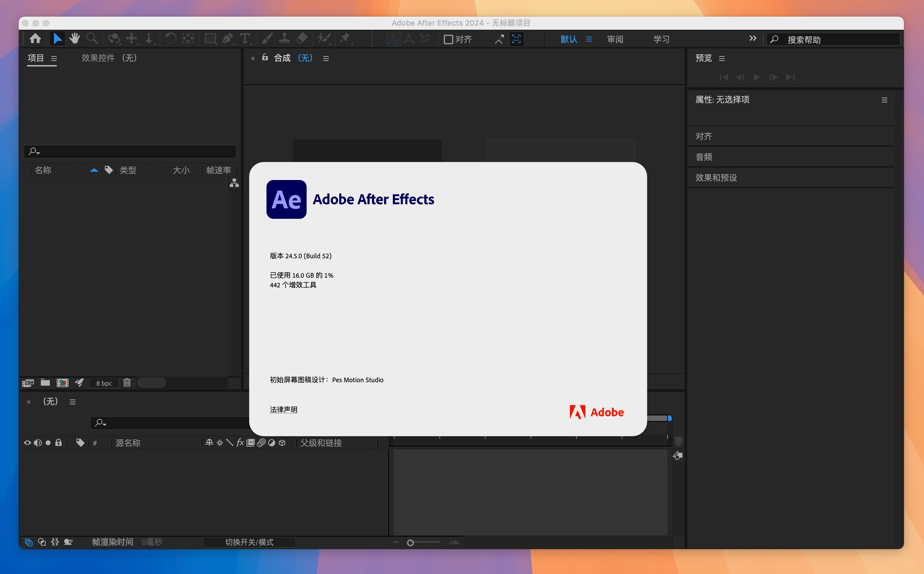Viewport: 924px width, 574px height.
Task: Expand the workspace overflow chevrons
Action: (x=753, y=38)
